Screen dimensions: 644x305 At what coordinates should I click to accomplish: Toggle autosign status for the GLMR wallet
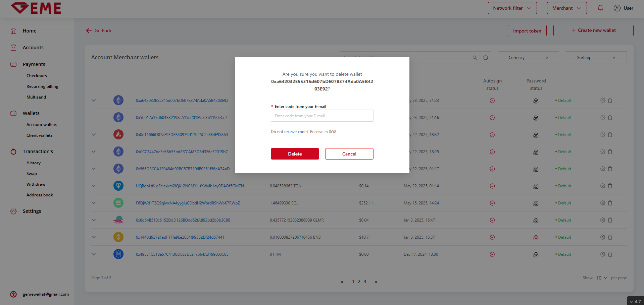(x=492, y=220)
